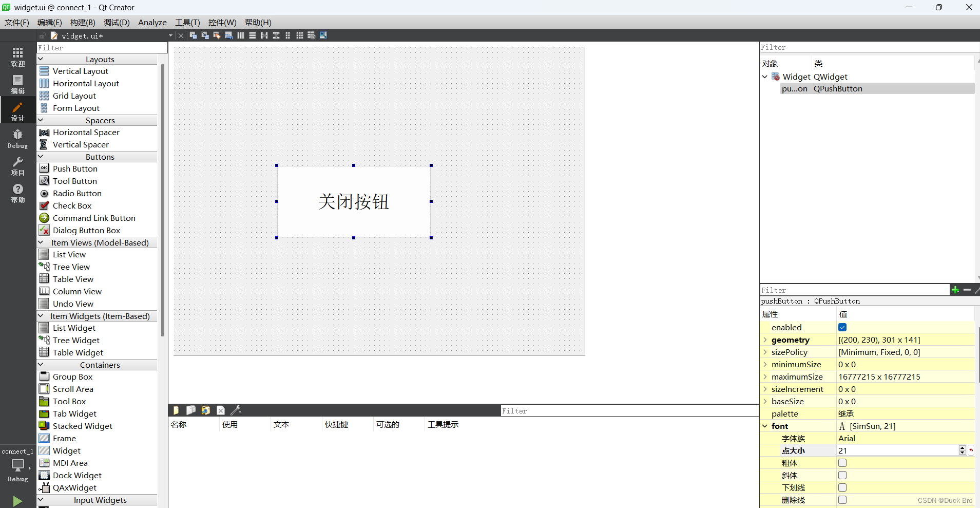
Task: Expand the sizePolicy property
Action: 765,352
